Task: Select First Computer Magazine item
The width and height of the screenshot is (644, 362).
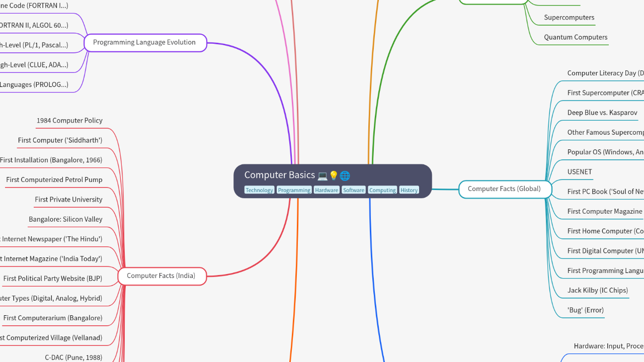Action: point(605,212)
